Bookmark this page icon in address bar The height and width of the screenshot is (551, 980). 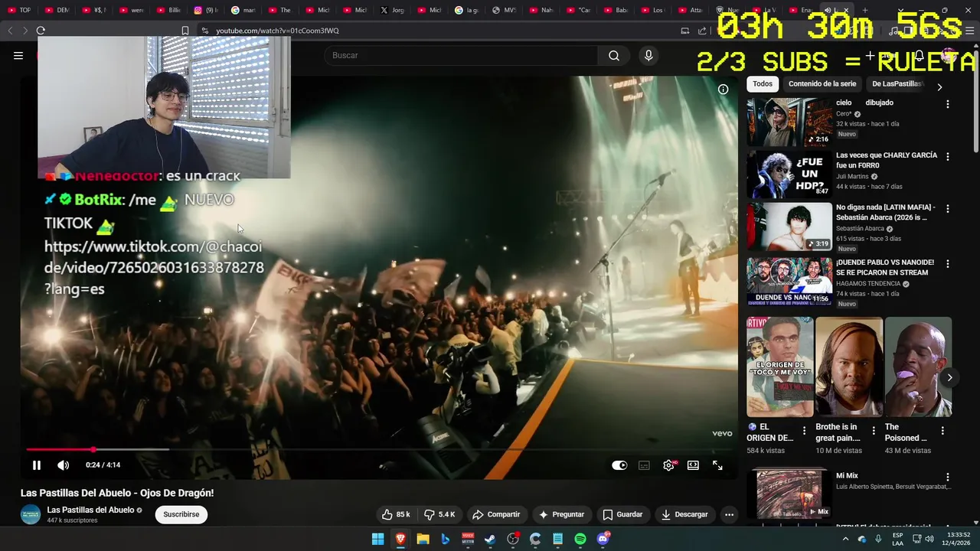(185, 31)
